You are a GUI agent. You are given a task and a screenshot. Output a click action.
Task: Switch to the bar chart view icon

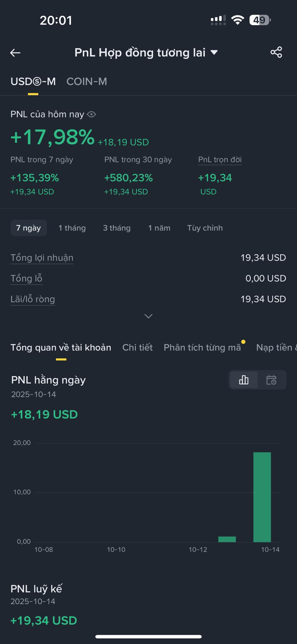244,380
